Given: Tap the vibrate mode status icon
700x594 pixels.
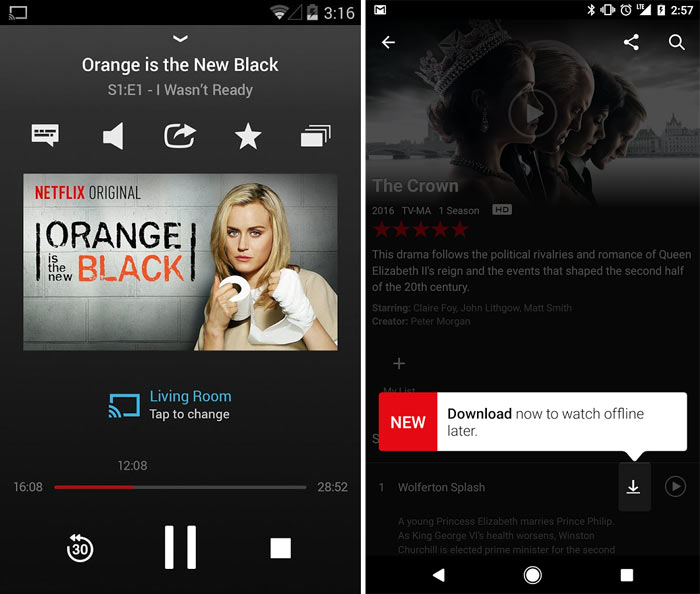Looking at the screenshot, I should tap(608, 10).
